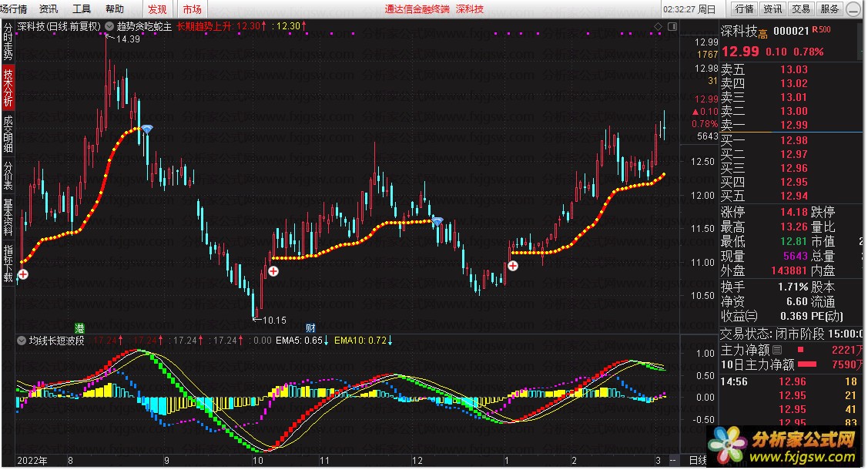The height and width of the screenshot is (470, 868).
Task: Click the 10.15 low price label
Action: click(x=274, y=320)
